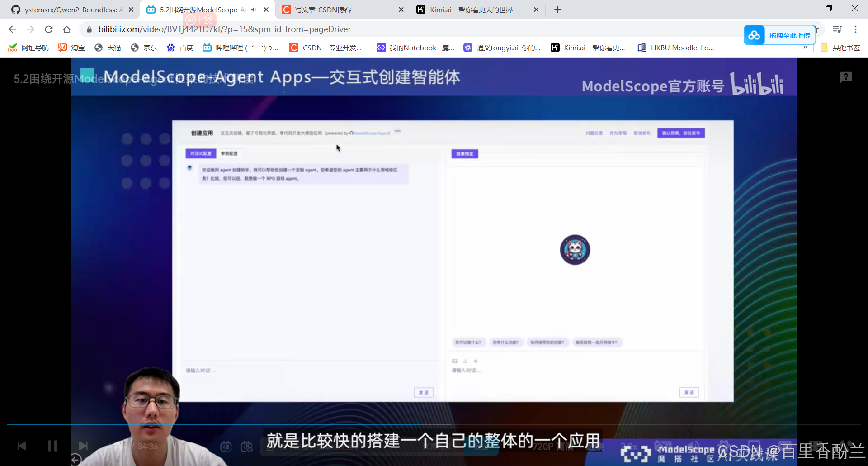This screenshot has height=466, width=868.
Task: Open the Chrome three-dot menu
Action: pyautogui.click(x=855, y=29)
